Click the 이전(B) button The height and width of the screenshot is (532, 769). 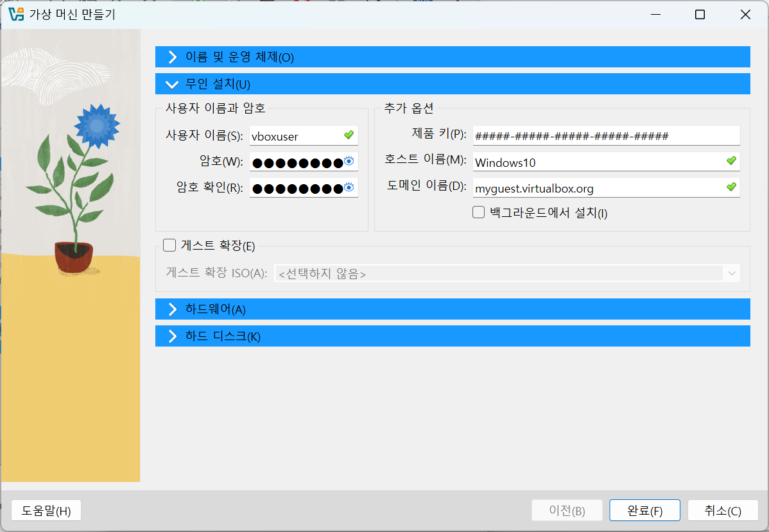click(x=567, y=510)
